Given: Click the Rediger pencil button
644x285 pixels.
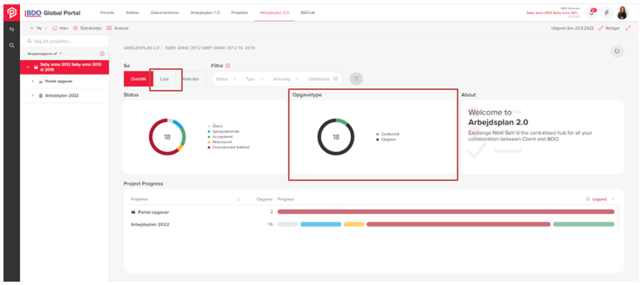Looking at the screenshot, I should tap(609, 29).
